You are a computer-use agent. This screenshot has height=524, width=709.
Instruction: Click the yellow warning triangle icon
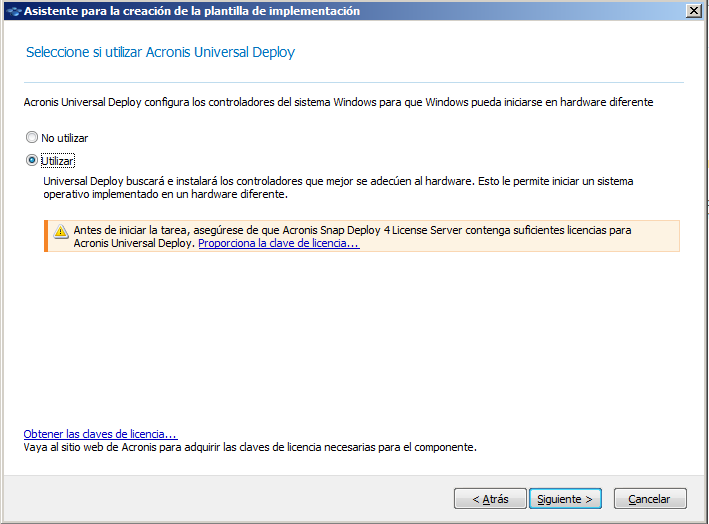[61, 231]
